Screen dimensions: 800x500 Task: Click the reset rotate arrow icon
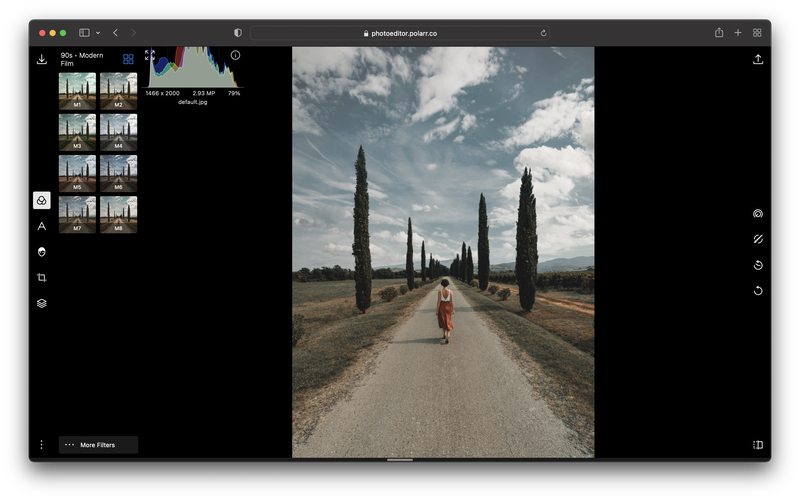[758, 291]
